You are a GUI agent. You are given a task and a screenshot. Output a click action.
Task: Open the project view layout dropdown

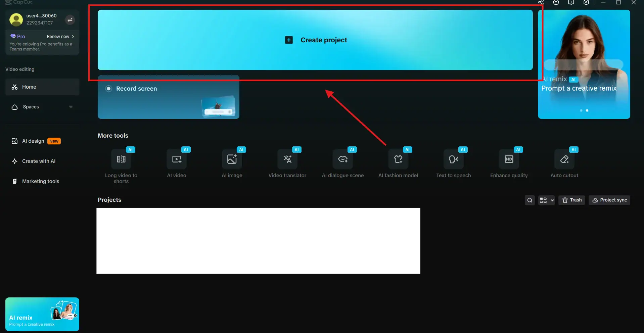pyautogui.click(x=546, y=200)
